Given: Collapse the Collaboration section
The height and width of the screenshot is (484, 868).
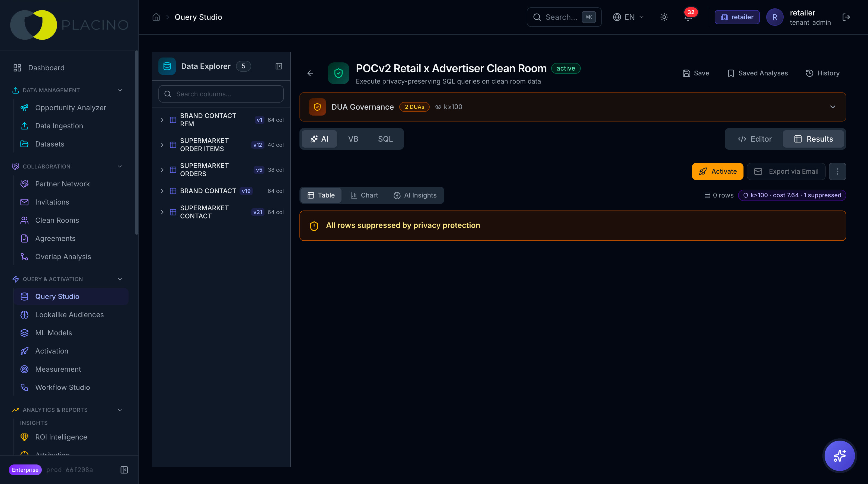Looking at the screenshot, I should (x=120, y=167).
